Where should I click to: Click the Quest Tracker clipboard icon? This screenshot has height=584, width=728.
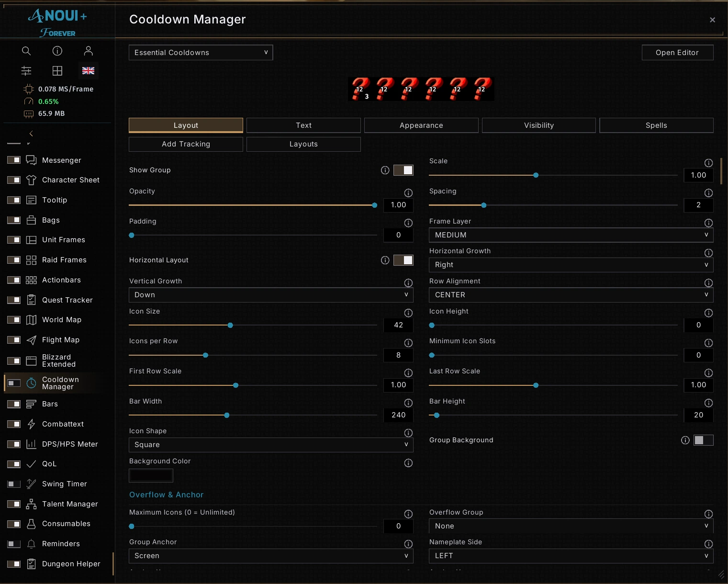[x=31, y=300]
